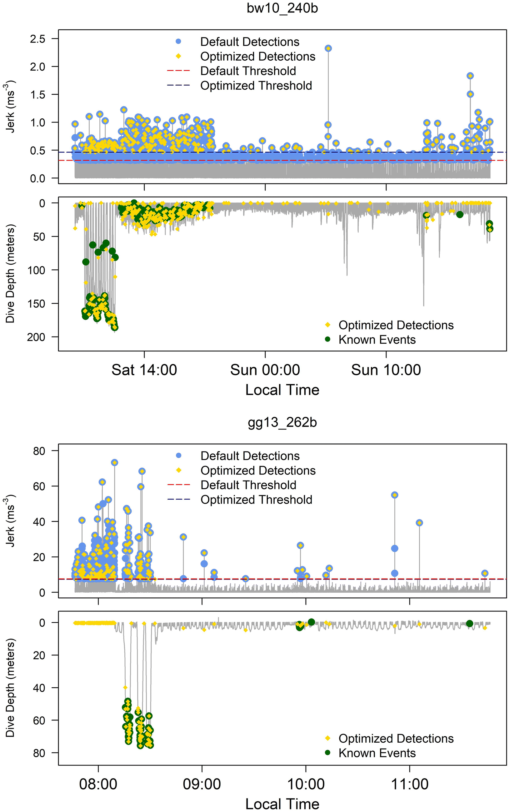Click 'Jerk' y-axis title of gg13_262b plot
This screenshot has height=812, width=509.
[x=10, y=521]
